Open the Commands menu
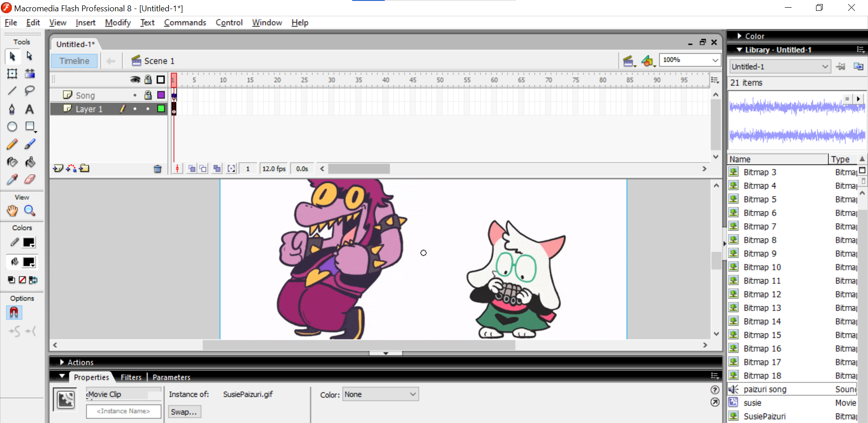The height and width of the screenshot is (423, 868). pos(185,23)
